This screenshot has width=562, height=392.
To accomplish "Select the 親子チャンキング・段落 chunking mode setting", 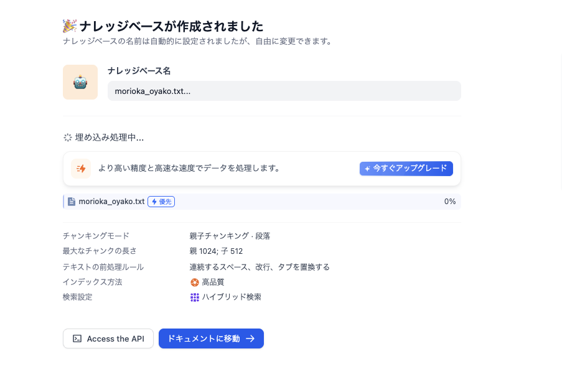I will 230,236.
